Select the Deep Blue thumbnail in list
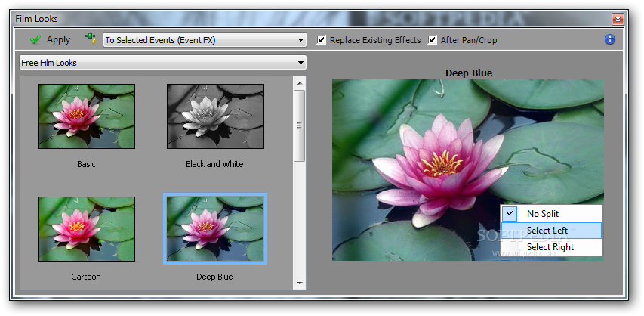Image resolution: width=644 pixels, height=316 pixels. [x=215, y=229]
